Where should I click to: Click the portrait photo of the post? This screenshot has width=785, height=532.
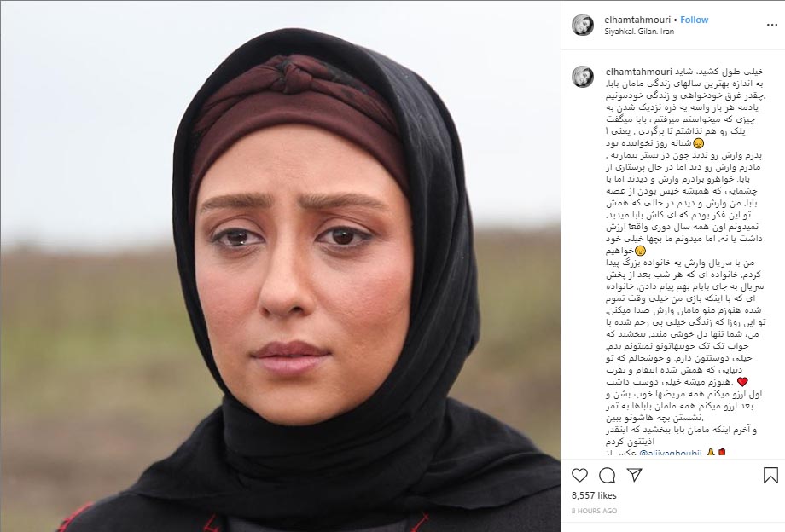coord(281,266)
